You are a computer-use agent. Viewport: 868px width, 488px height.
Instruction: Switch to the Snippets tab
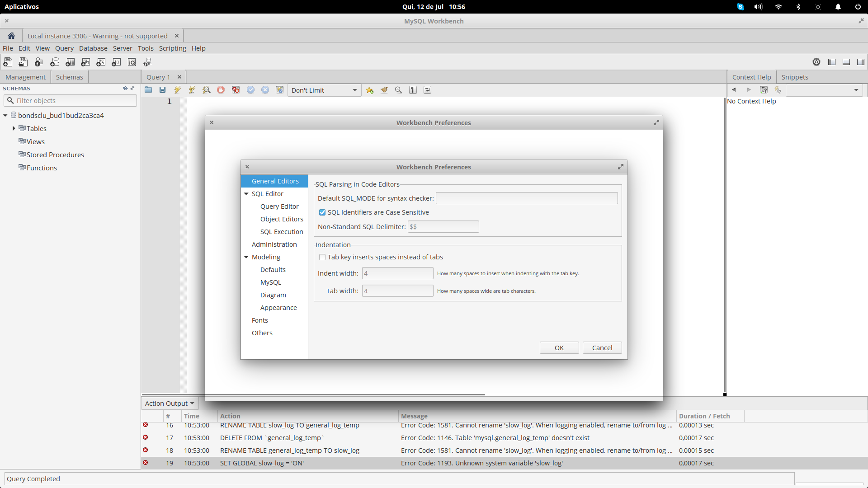(x=794, y=77)
